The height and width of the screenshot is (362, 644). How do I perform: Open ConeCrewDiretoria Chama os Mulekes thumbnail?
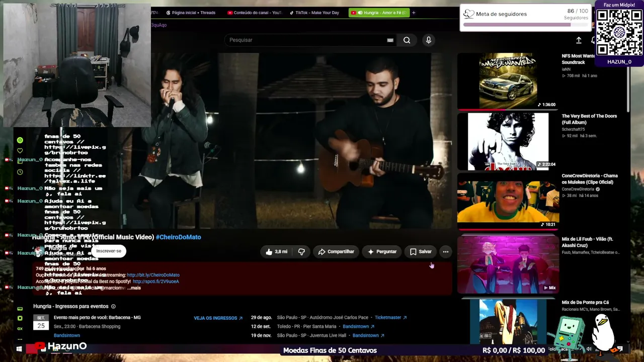coord(508,201)
